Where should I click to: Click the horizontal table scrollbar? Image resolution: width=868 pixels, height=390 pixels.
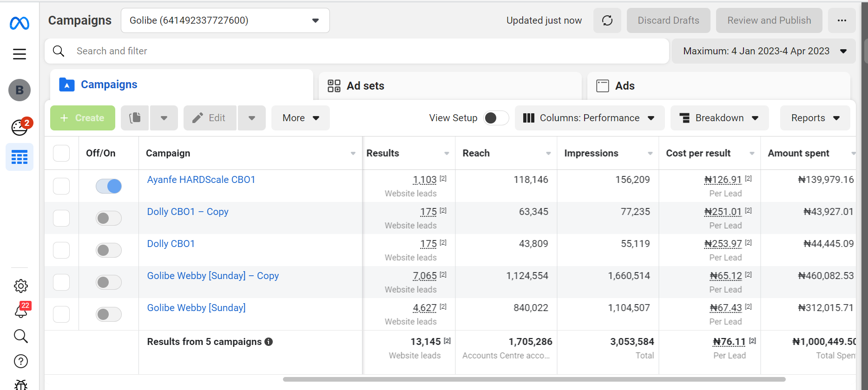[x=534, y=379]
